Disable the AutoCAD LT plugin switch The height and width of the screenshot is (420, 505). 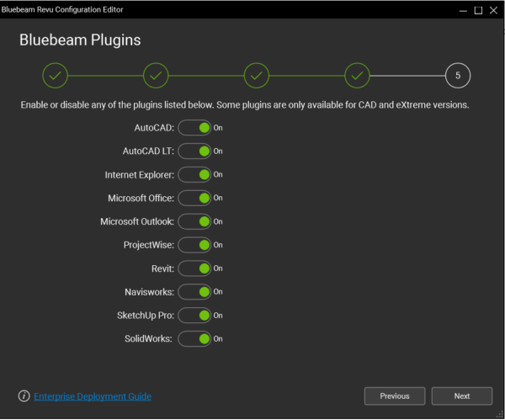194,151
